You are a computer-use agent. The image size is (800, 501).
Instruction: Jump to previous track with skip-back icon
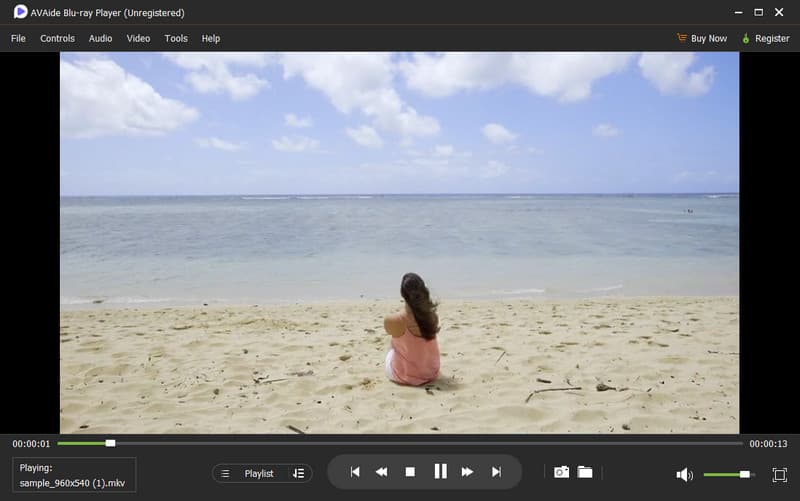point(355,472)
